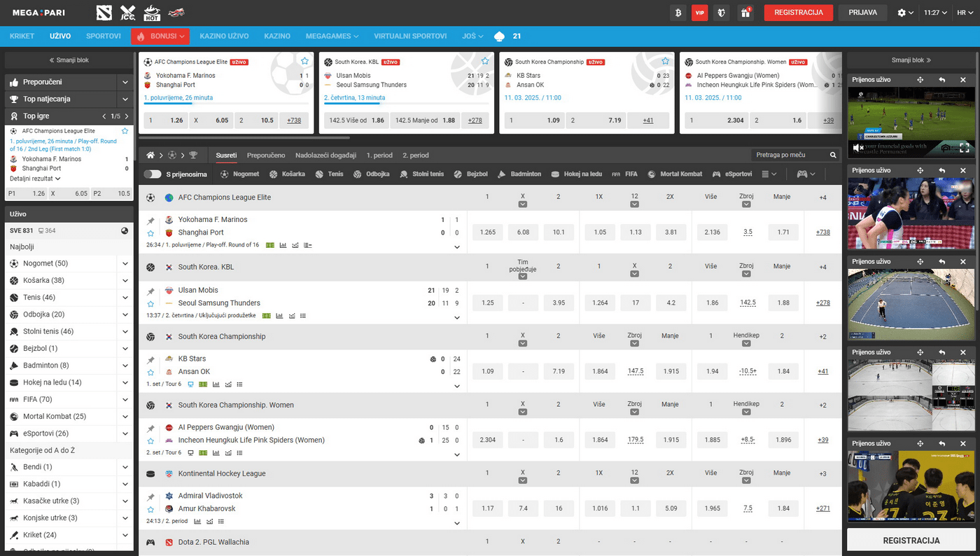
Task: Open the Dota 2 icon in header
Action: [103, 13]
